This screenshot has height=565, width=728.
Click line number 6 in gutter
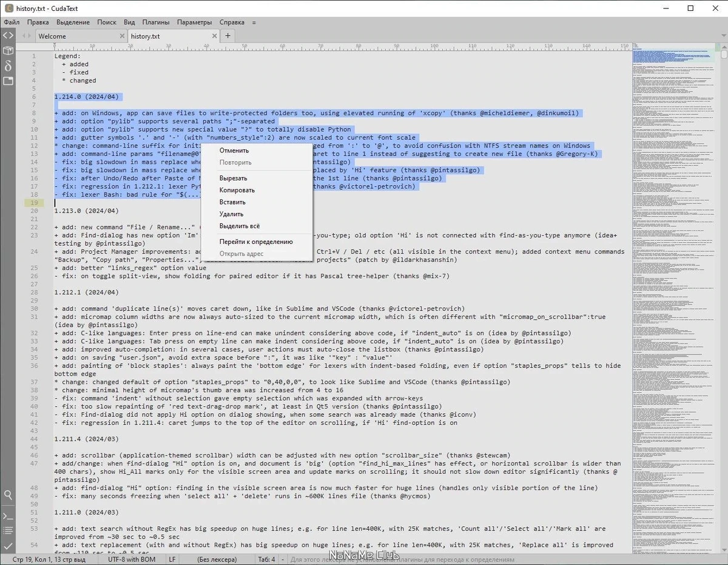click(x=35, y=96)
